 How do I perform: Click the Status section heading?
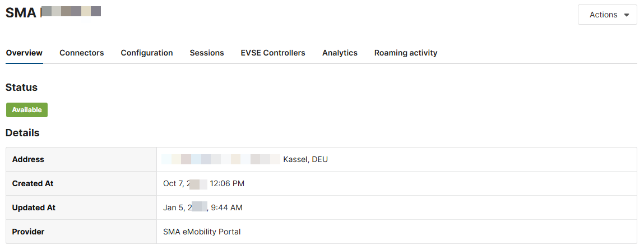pos(21,87)
